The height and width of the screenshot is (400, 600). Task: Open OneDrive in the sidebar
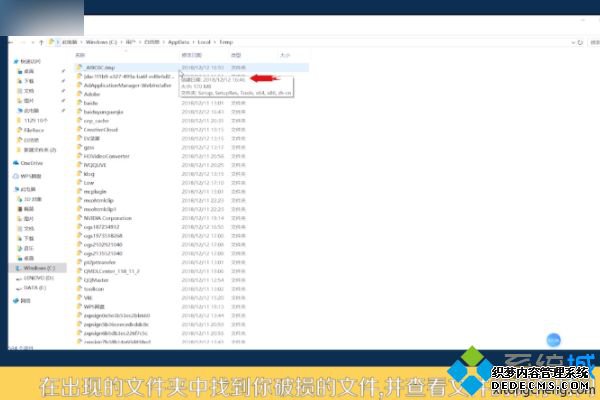point(28,163)
